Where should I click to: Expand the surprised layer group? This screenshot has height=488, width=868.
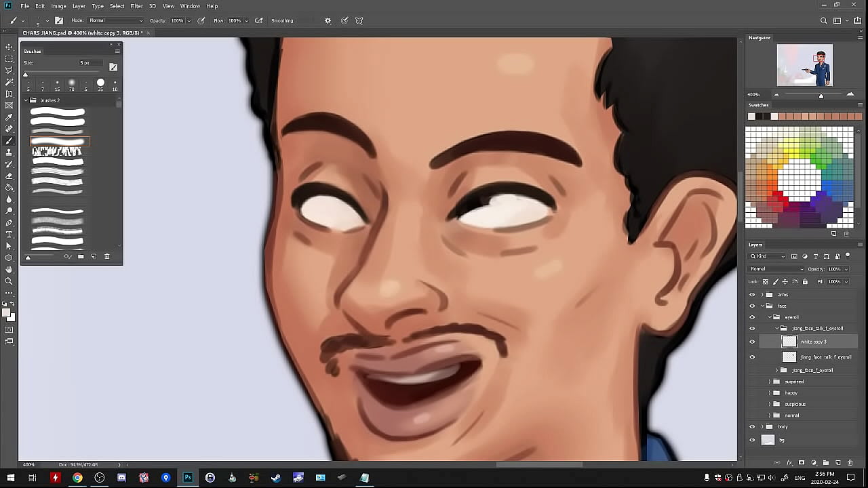pyautogui.click(x=770, y=382)
